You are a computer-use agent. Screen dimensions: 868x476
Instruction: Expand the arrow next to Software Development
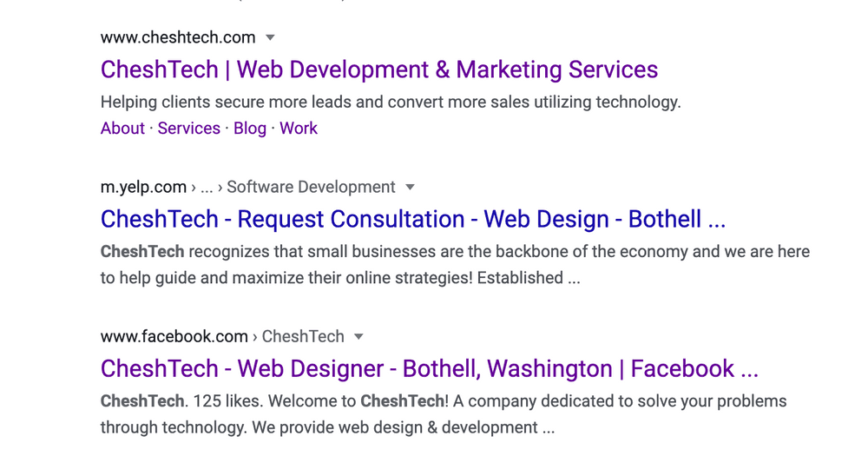[x=411, y=188]
